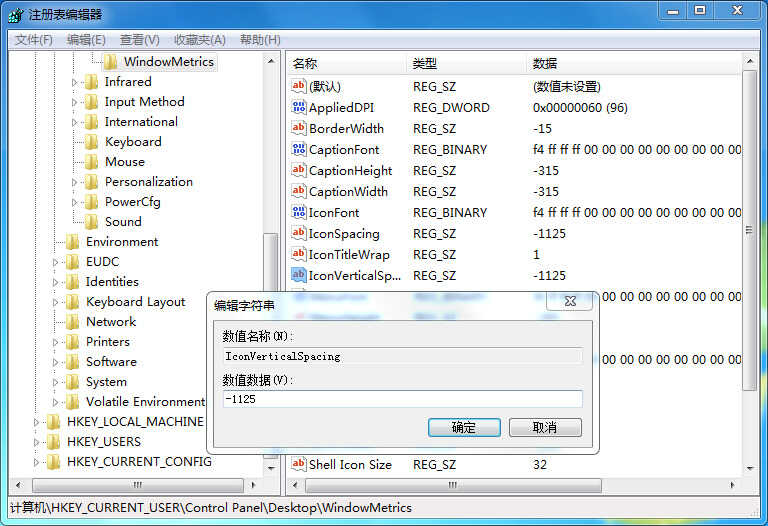Click the string icon of IconSpacing
Viewport: 768px width, 526px height.
[298, 233]
